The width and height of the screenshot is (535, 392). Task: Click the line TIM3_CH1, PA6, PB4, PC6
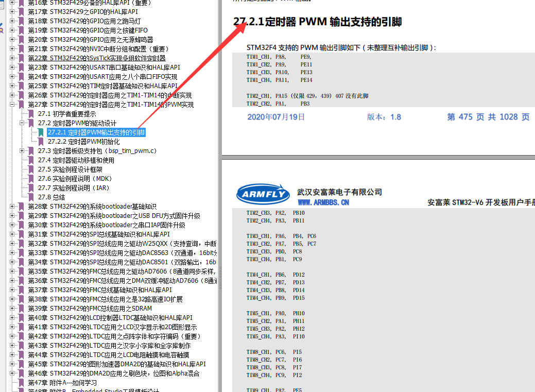281,236
